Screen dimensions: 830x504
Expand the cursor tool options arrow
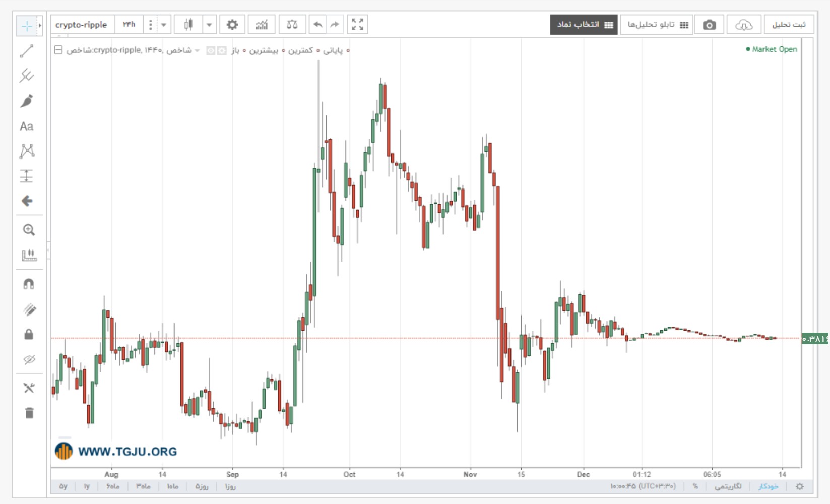(40, 25)
